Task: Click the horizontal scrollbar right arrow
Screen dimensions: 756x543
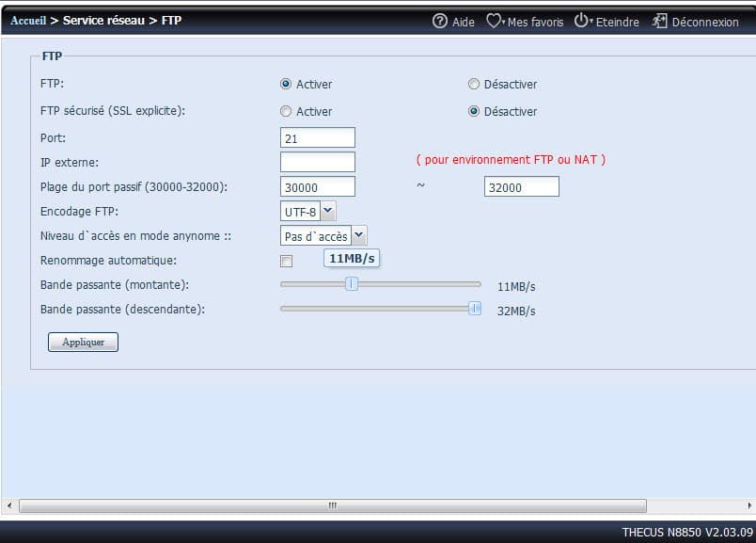Action: (x=747, y=505)
